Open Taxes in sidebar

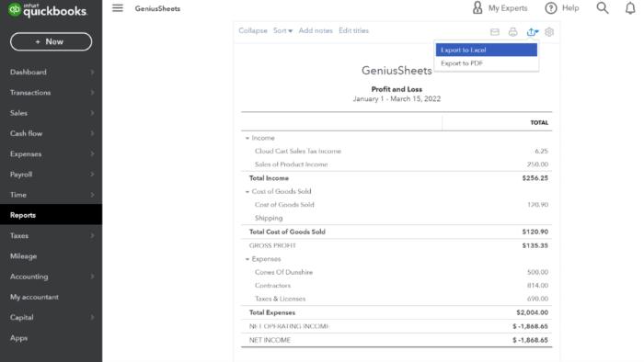point(51,236)
